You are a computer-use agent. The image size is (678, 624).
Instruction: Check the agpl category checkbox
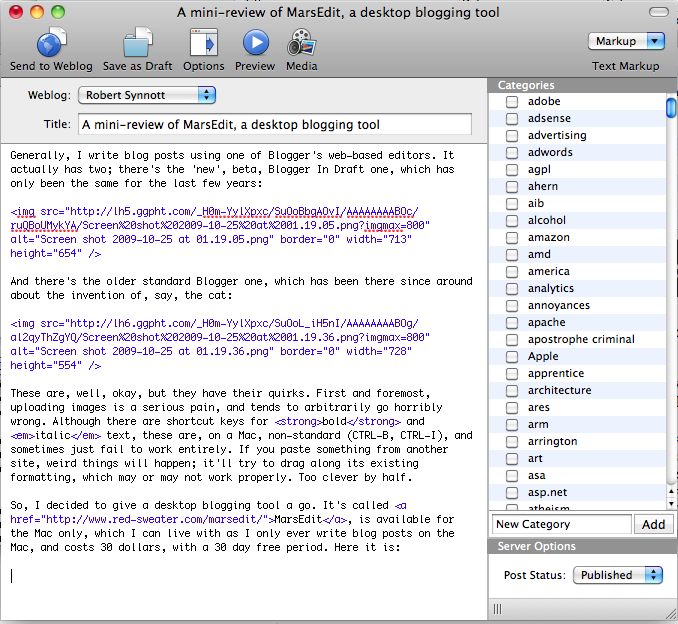click(x=512, y=170)
